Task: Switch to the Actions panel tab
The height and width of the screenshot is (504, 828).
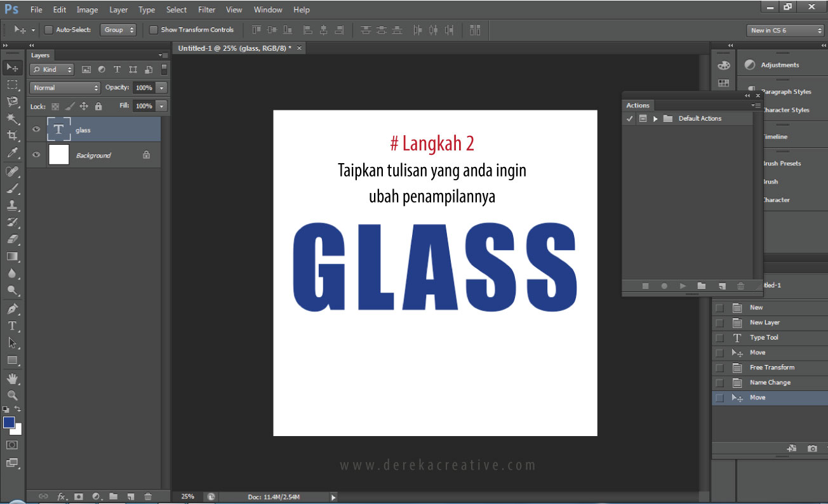Action: point(638,105)
